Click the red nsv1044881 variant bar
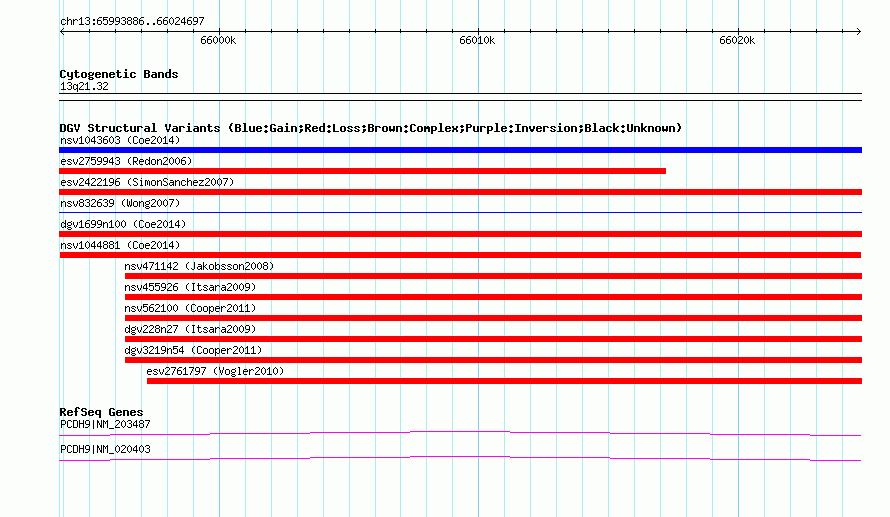This screenshot has height=517, width=890. point(460,255)
